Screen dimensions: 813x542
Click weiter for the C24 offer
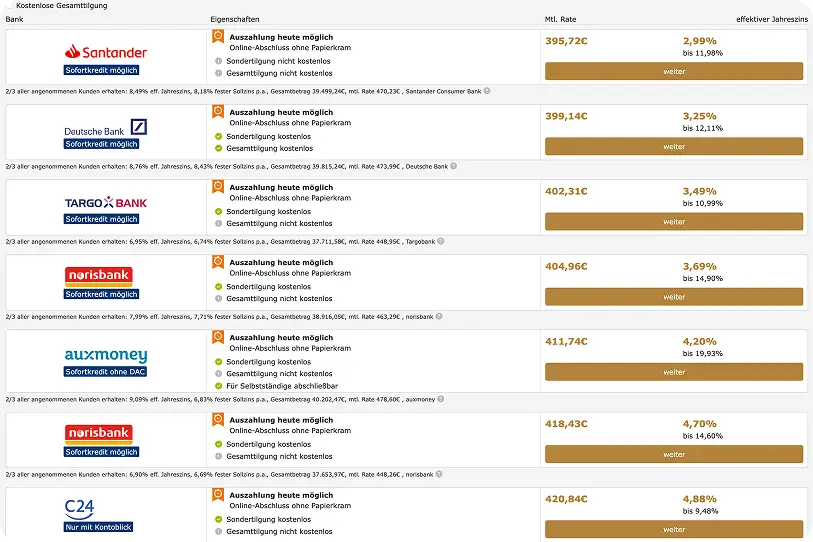(x=674, y=530)
